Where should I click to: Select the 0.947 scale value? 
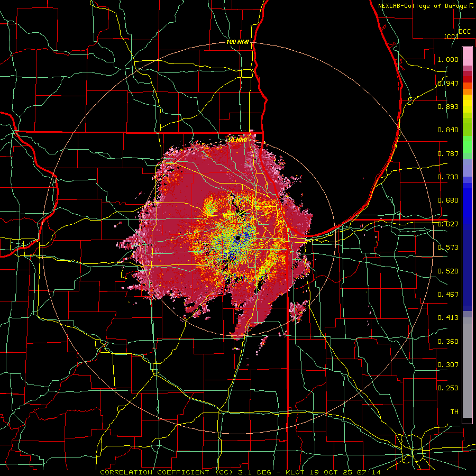pyautogui.click(x=448, y=83)
